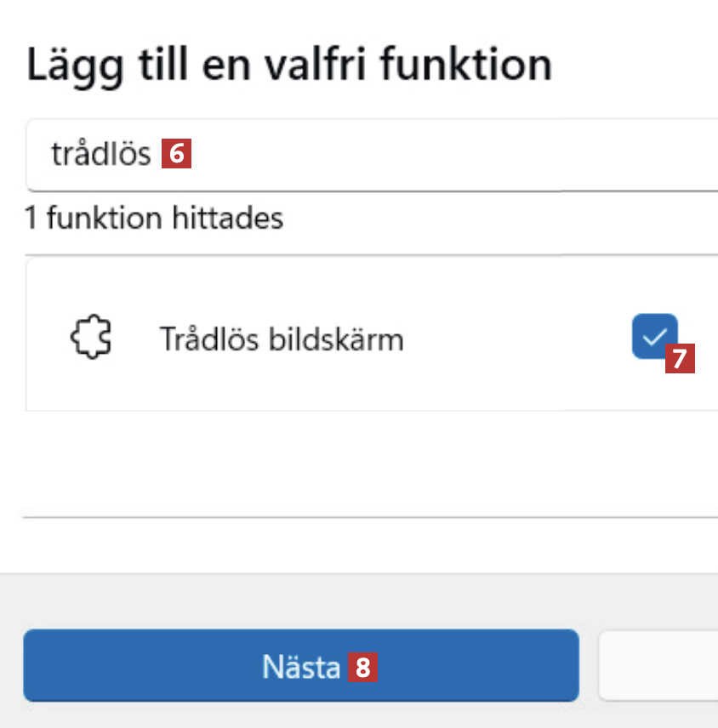Viewport: 718px width, 728px height.
Task: Click empty area below the result list
Action: [366, 464]
